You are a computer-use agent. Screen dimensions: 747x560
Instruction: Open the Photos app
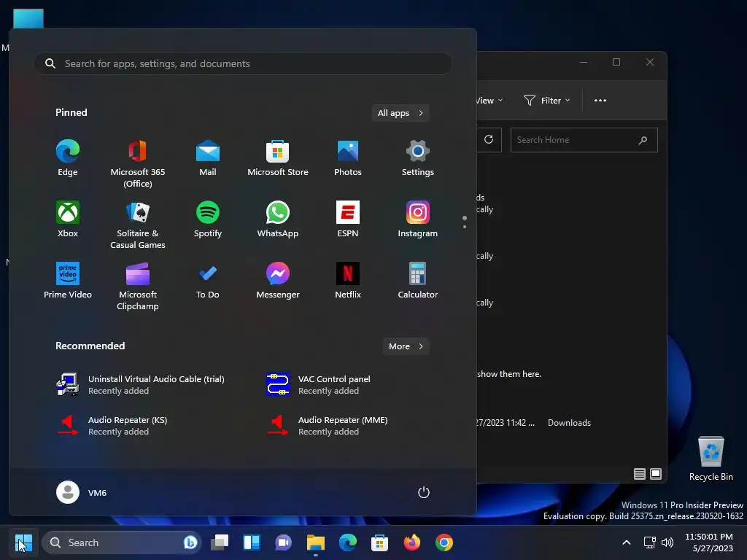(x=348, y=159)
